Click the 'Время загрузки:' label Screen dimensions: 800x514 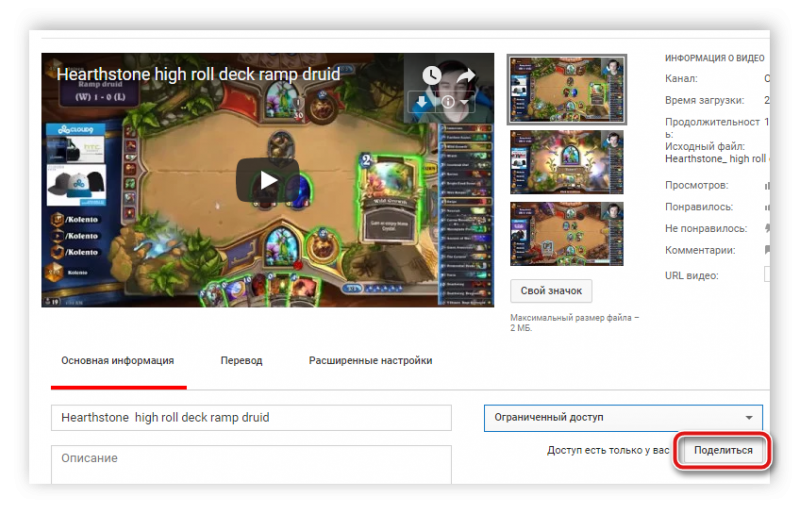tap(704, 100)
